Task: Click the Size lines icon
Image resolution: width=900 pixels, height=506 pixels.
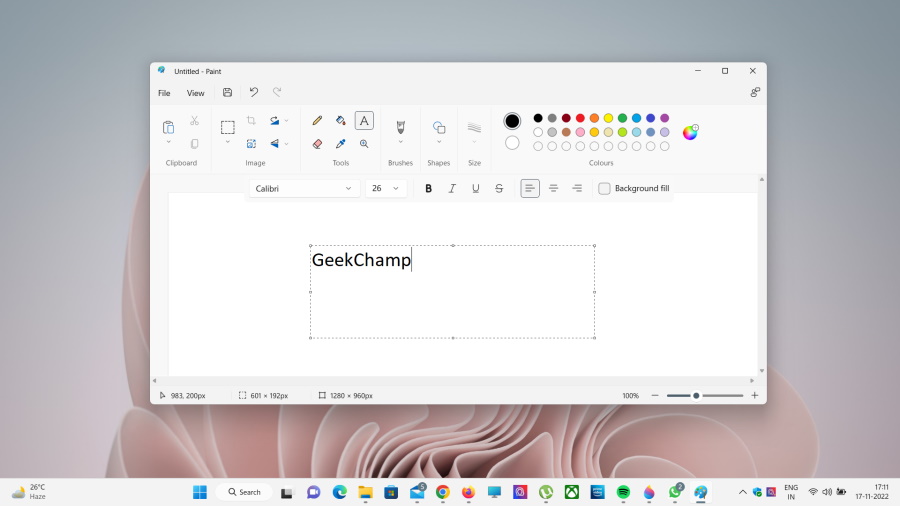Action: (474, 127)
